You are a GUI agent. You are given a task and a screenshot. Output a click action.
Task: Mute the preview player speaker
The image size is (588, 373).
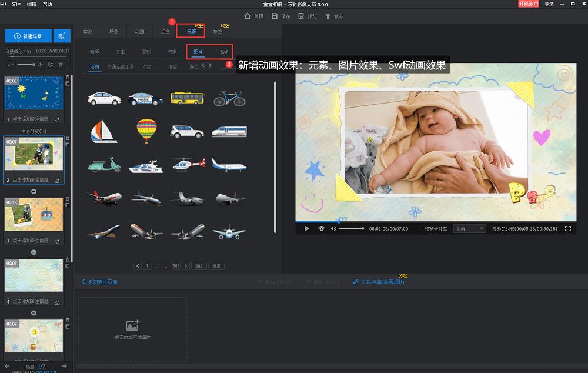pos(333,228)
